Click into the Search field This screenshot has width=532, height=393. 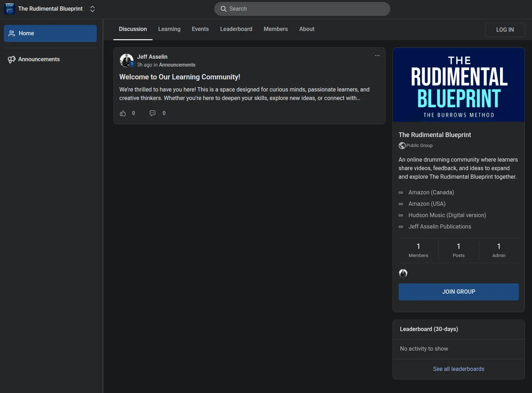coord(302,9)
